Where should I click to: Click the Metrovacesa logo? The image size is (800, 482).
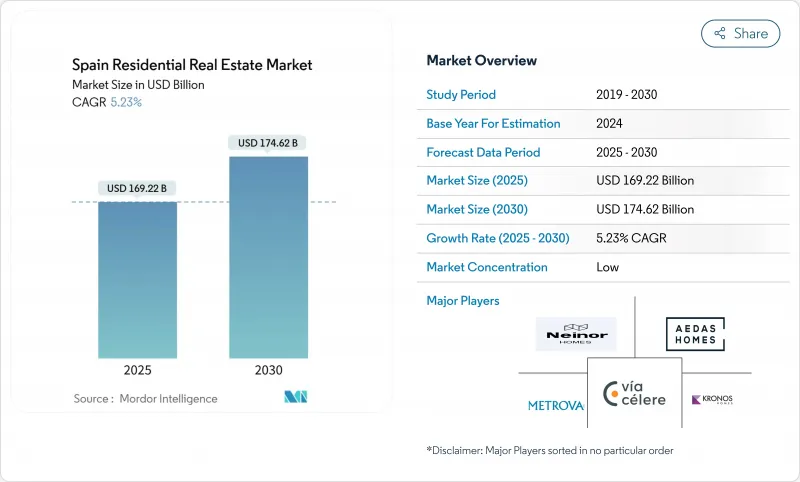(x=556, y=405)
